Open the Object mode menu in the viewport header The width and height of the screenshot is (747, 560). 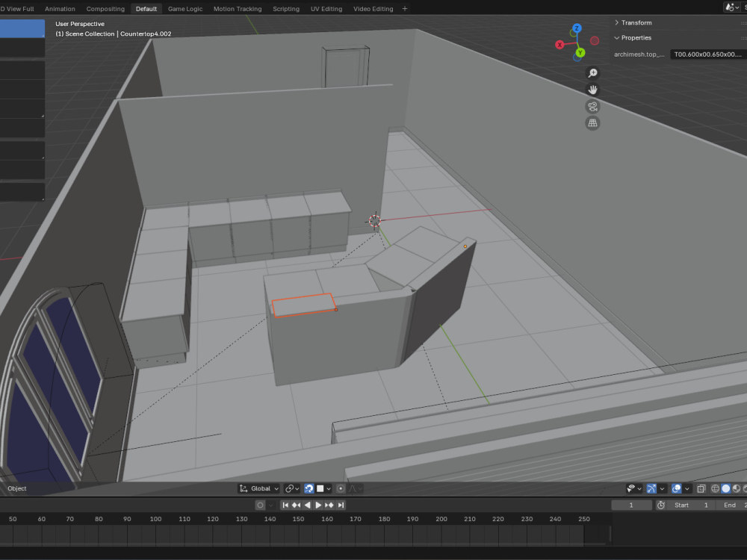point(17,488)
